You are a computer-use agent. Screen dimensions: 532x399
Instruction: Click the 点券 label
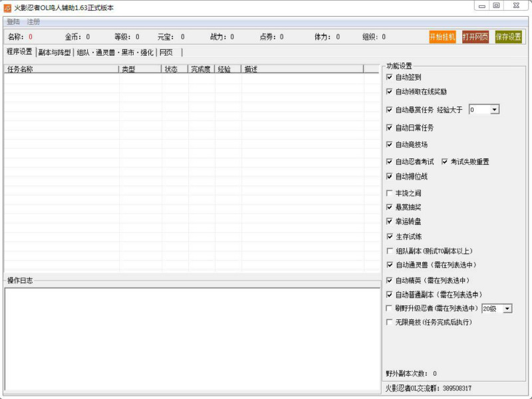[x=268, y=37]
